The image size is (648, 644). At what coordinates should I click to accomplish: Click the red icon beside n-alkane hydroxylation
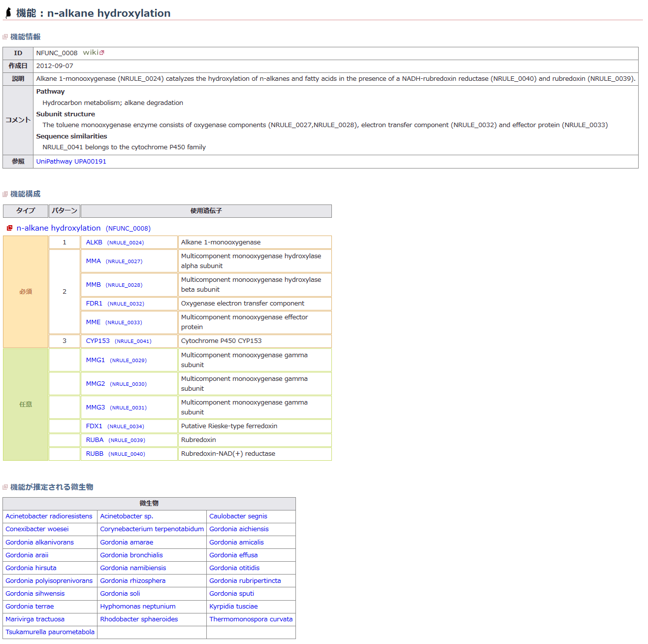click(9, 228)
